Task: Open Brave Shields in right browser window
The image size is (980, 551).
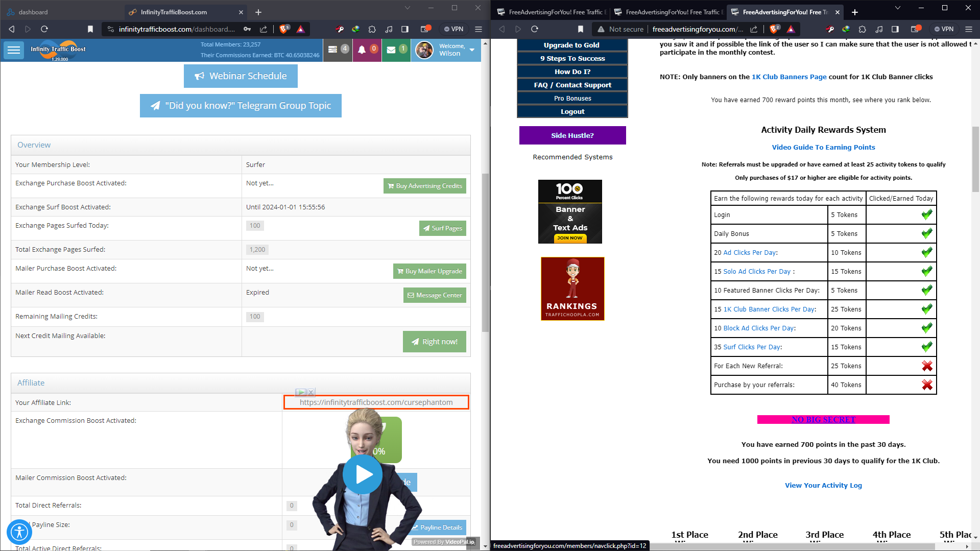Action: pos(775,29)
